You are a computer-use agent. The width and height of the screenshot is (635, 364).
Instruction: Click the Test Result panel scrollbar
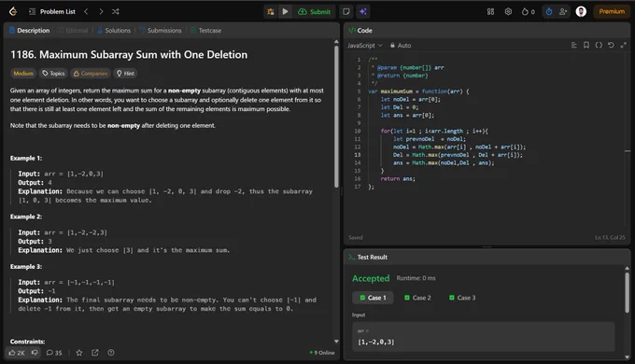(627, 292)
